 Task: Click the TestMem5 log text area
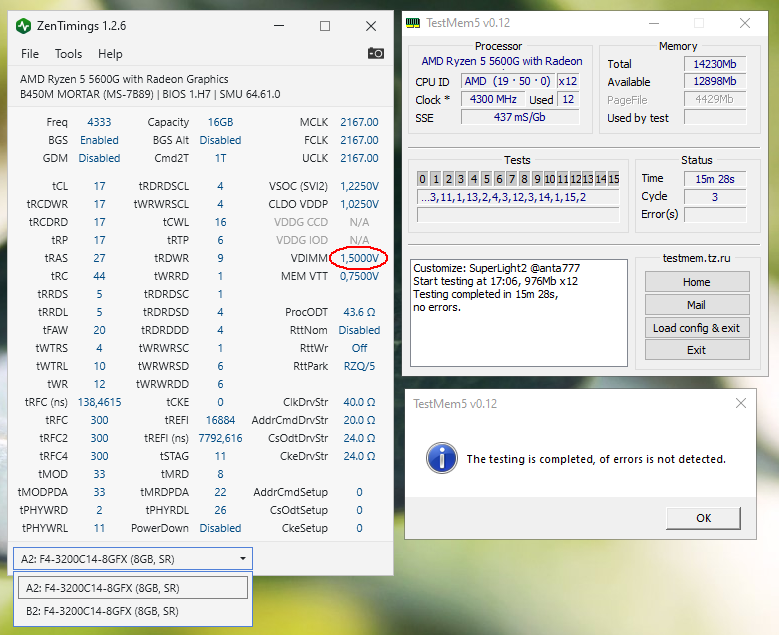pos(519,313)
